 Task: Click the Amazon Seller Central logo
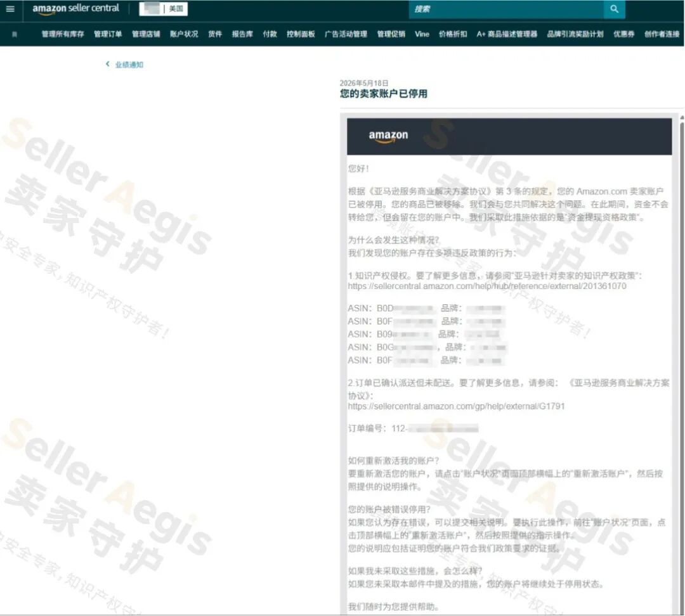tap(75, 9)
